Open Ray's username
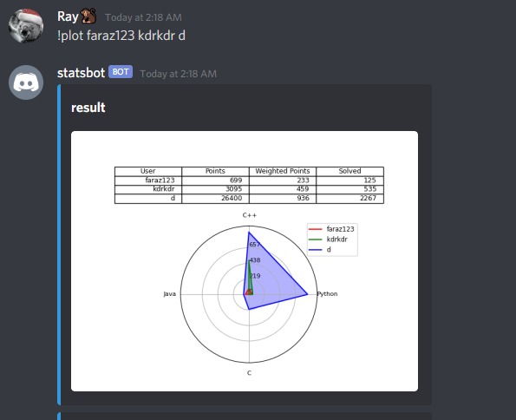 tap(68, 16)
